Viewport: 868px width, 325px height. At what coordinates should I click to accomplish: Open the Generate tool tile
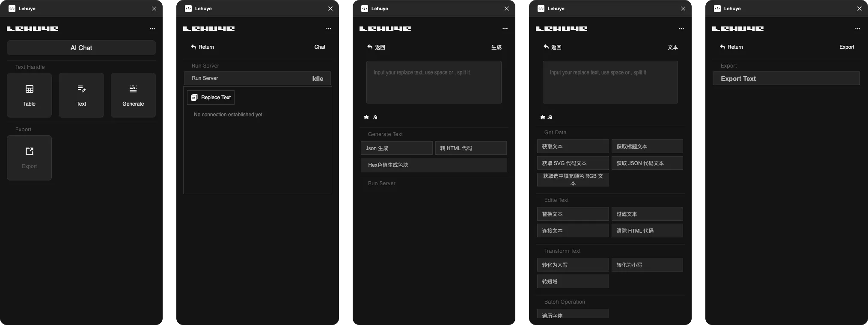click(x=133, y=95)
